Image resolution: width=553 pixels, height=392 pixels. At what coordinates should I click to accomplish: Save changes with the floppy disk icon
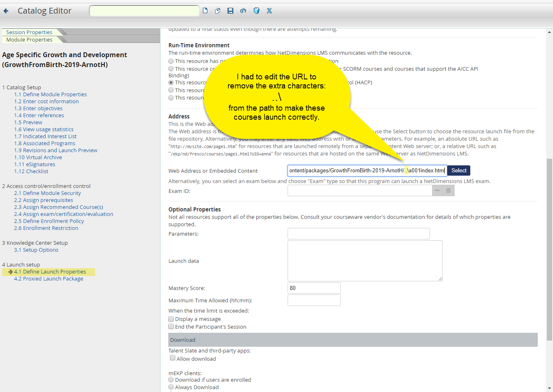[230, 11]
